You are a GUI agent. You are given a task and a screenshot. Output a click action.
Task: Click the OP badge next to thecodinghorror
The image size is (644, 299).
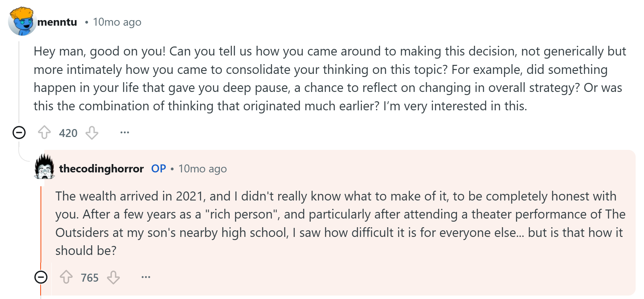point(158,169)
